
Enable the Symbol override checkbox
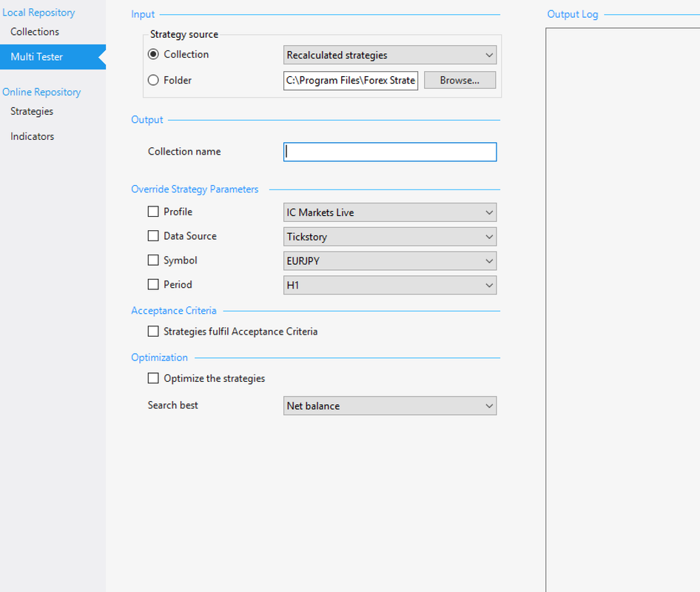(x=153, y=260)
